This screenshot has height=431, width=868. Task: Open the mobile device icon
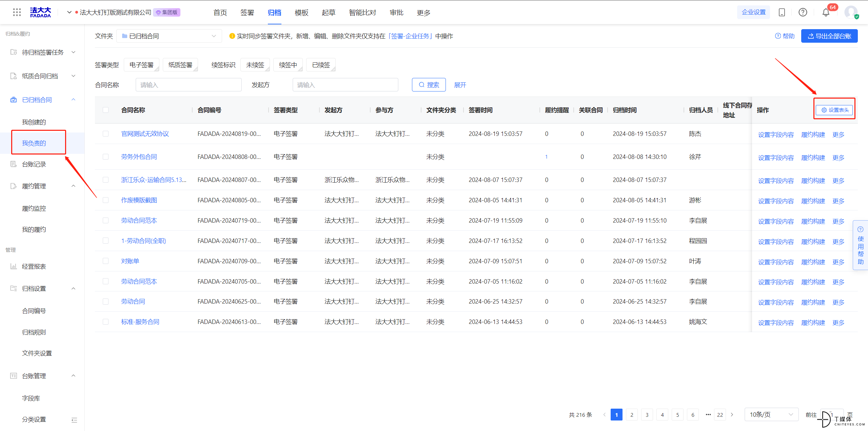point(782,13)
